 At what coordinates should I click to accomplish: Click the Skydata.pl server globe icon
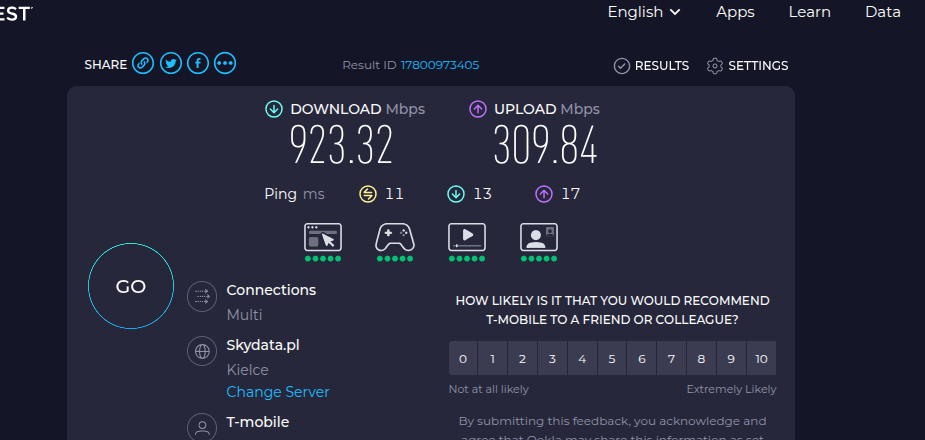point(202,352)
